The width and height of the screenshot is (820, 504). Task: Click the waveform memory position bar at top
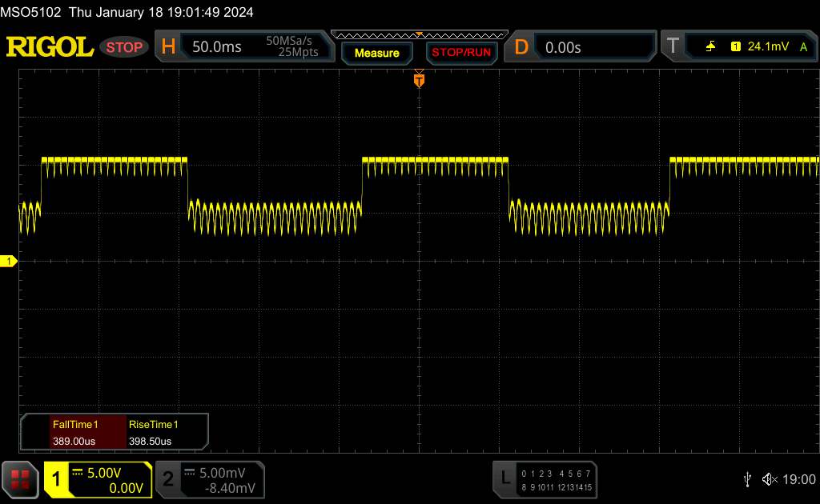419,34
